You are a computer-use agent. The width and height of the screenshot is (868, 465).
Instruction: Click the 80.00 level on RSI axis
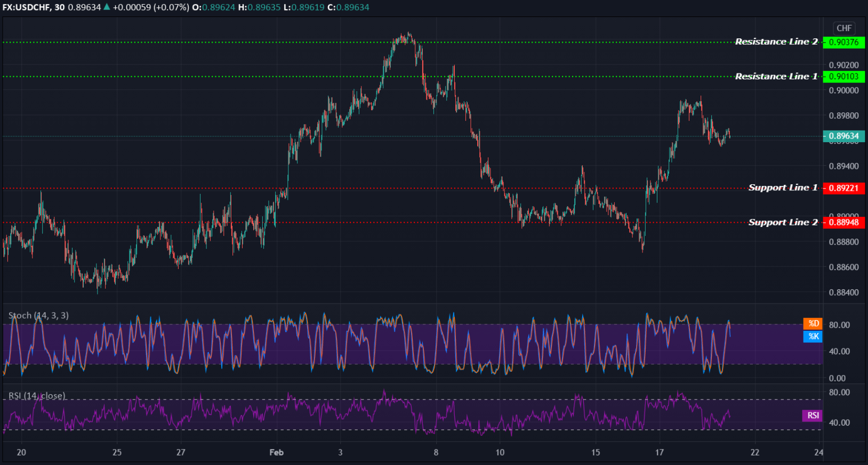[839, 393]
